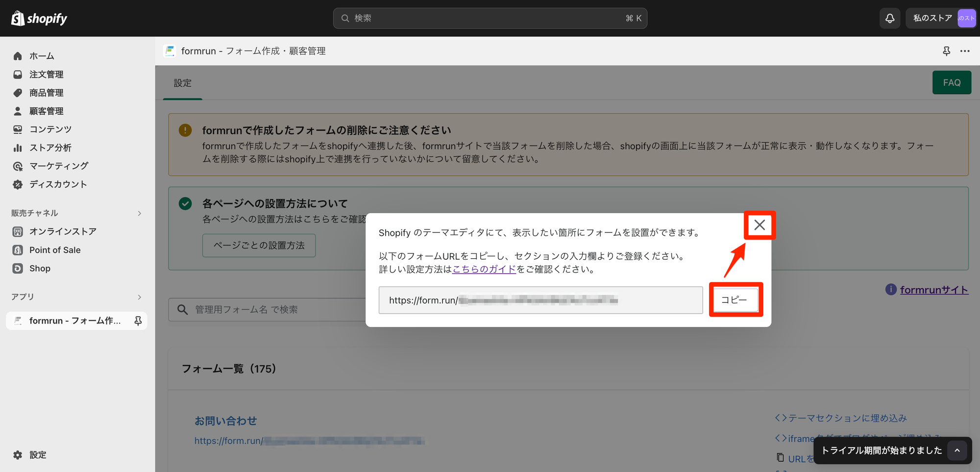
Task: Select the 設定 tab
Action: (182, 83)
